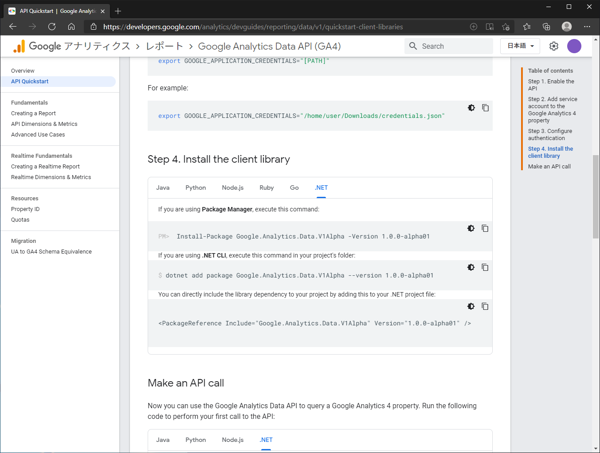Open the Favorites list icon
Image resolution: width=600 pixels, height=453 pixels.
click(527, 26)
